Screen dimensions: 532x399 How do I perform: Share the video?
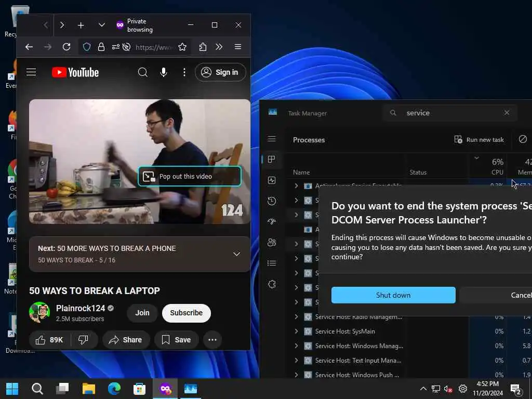(126, 340)
